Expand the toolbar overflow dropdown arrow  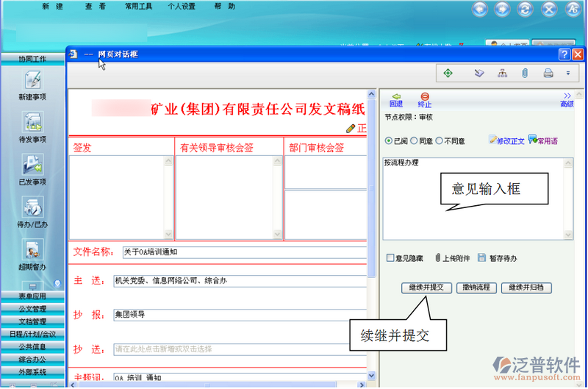coord(568,73)
